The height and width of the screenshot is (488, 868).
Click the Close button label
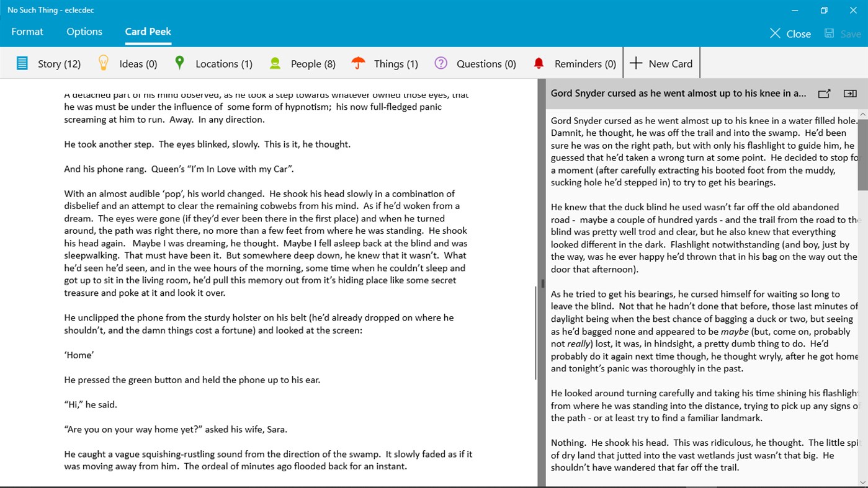click(799, 34)
